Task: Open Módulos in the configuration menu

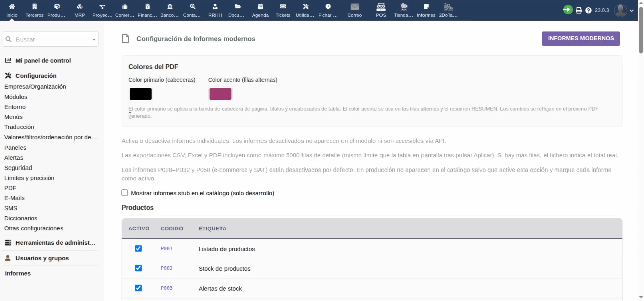Action: point(16,97)
